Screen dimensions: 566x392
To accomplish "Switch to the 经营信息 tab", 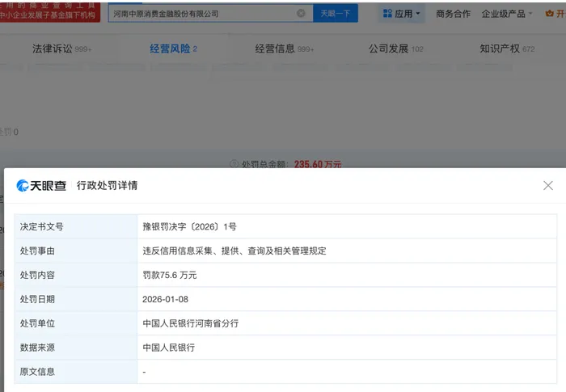I will (285, 48).
